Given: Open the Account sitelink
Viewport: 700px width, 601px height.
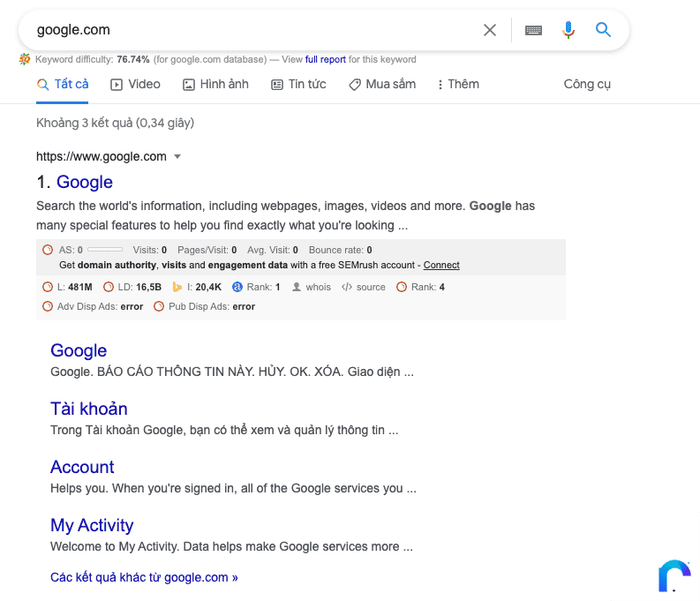Looking at the screenshot, I should (82, 467).
